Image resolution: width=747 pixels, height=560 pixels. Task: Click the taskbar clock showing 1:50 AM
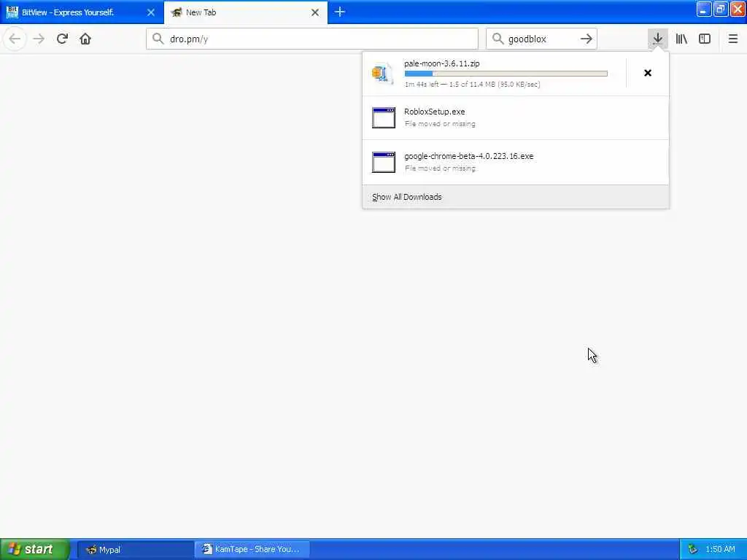[x=720, y=549]
